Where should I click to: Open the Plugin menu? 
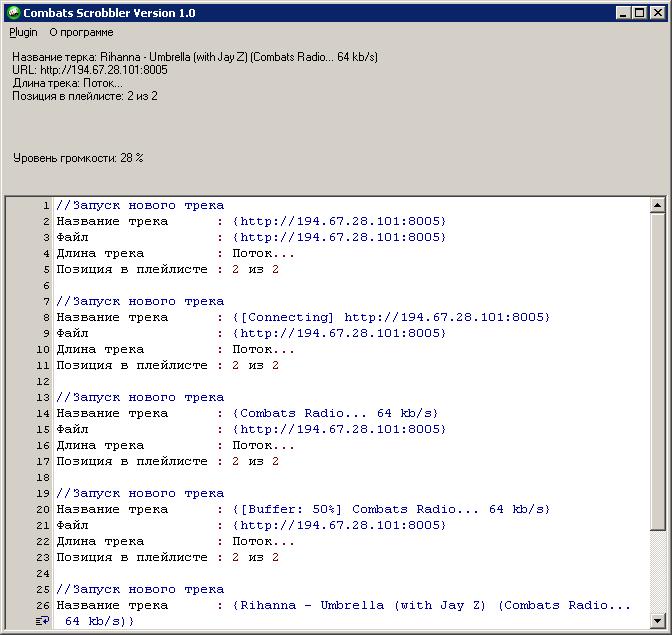click(x=23, y=33)
